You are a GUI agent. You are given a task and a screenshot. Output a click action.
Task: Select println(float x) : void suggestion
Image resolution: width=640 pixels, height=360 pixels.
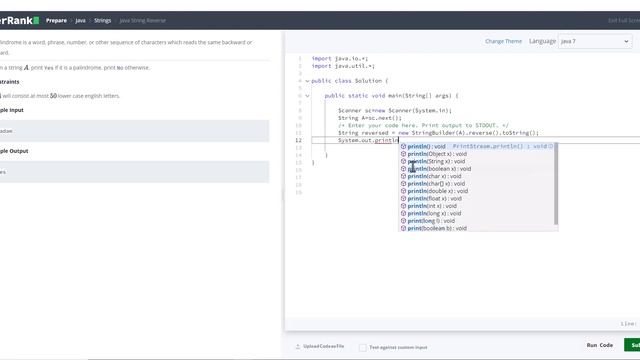(476, 198)
